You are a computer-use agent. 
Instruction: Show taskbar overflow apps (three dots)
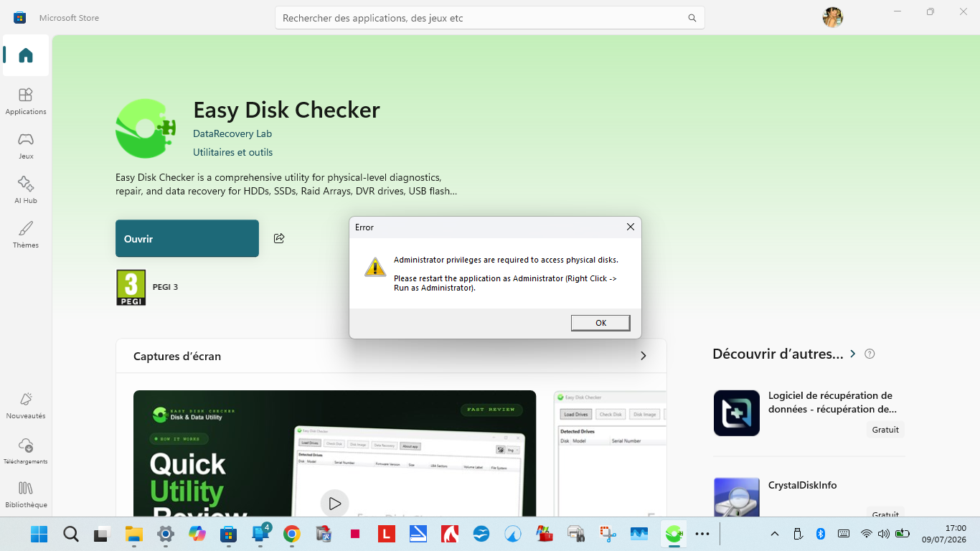(x=702, y=534)
